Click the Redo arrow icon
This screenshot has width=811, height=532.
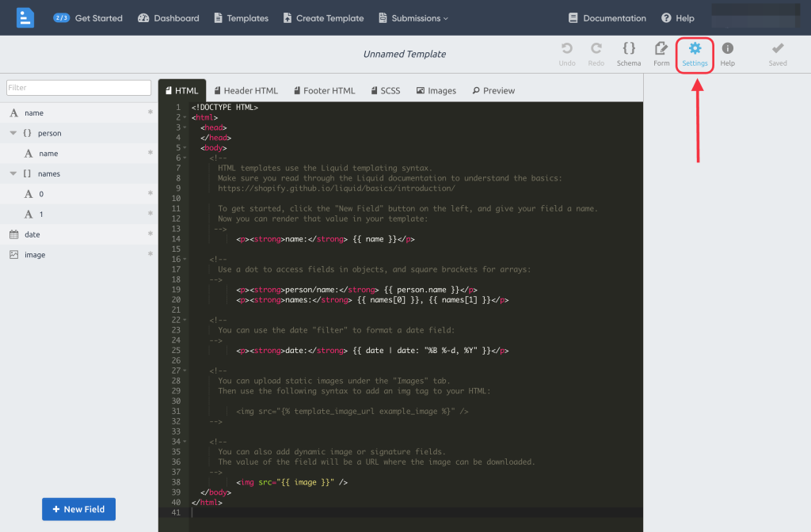click(596, 53)
